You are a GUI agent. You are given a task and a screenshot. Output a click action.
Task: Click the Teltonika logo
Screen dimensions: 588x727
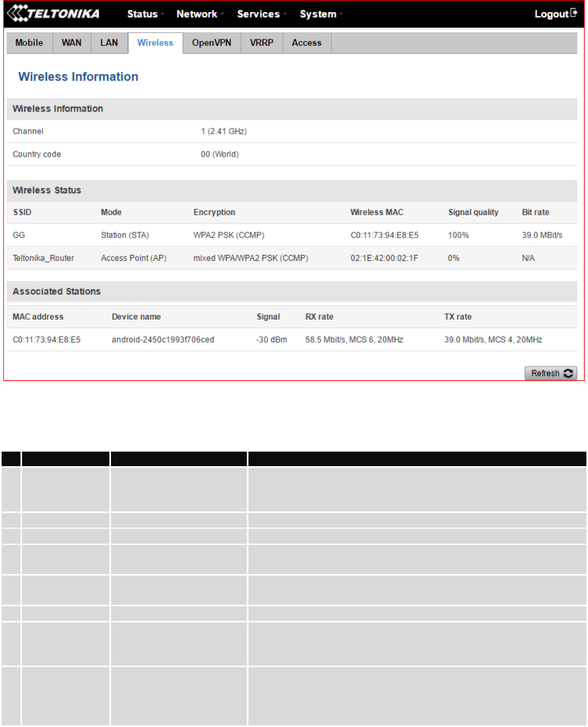pos(53,13)
